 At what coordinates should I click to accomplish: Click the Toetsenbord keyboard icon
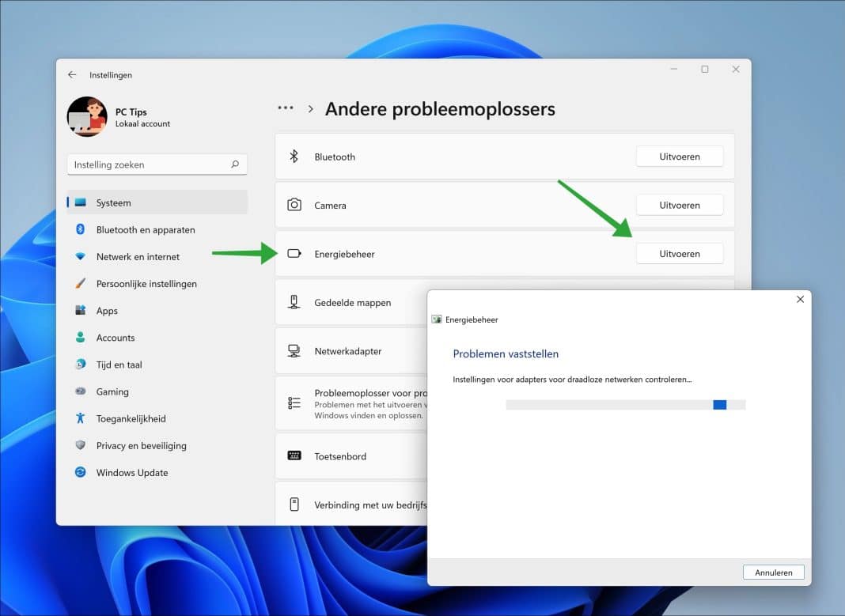click(x=294, y=456)
